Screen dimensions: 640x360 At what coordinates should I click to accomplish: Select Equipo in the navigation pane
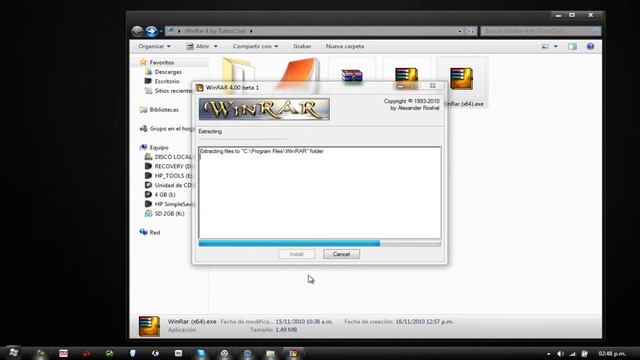[x=158, y=147]
